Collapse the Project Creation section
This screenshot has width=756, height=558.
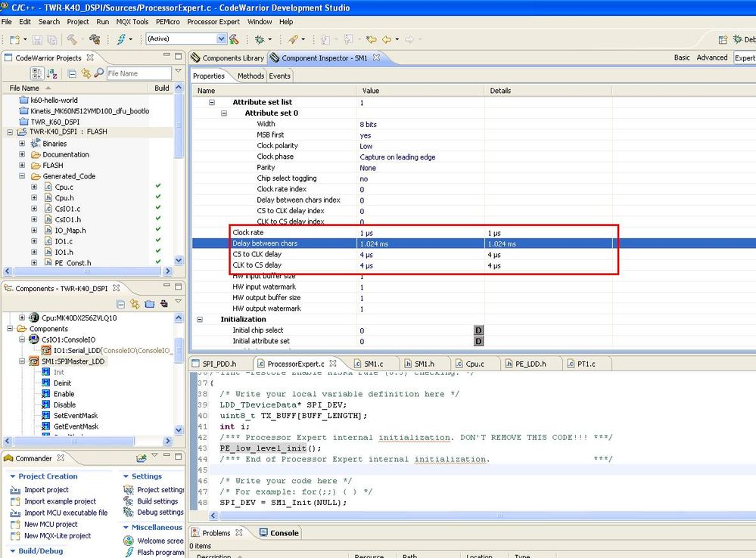point(13,476)
